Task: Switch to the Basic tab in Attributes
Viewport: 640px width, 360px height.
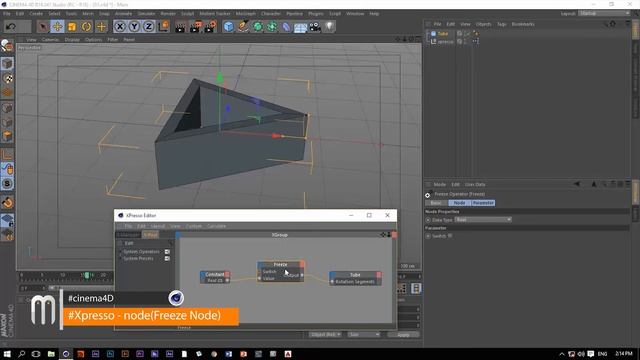Action: tap(436, 203)
